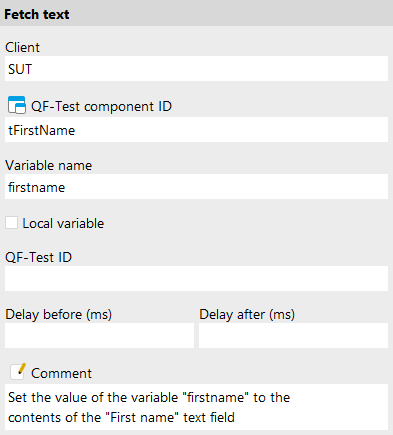The height and width of the screenshot is (435, 393).
Task: Click the Delay after (ms) label
Action: [247, 314]
